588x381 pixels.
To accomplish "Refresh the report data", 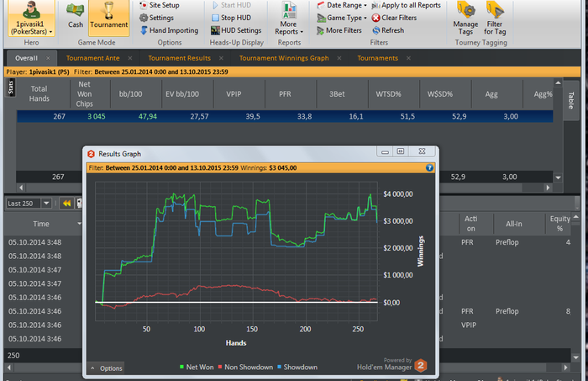I will tap(388, 30).
